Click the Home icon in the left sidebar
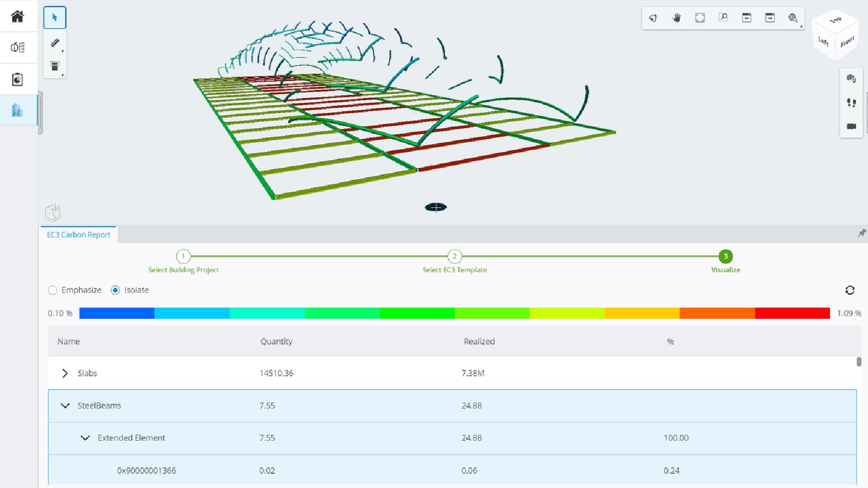 (17, 16)
